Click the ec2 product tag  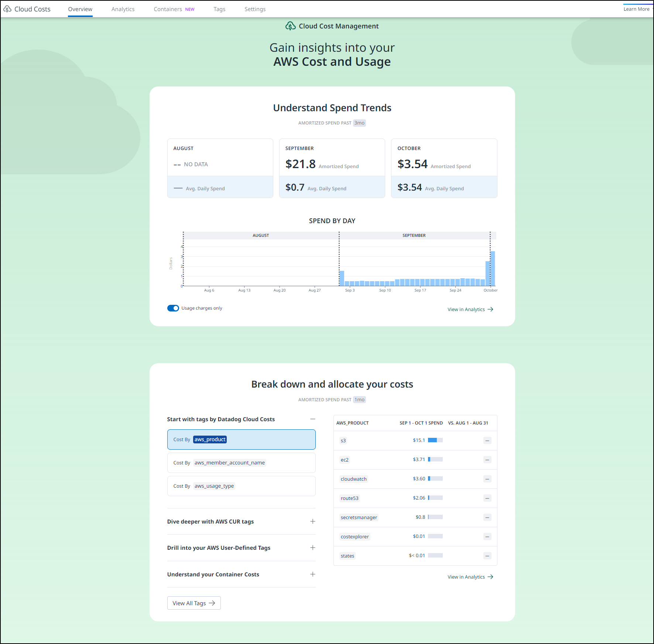click(345, 460)
